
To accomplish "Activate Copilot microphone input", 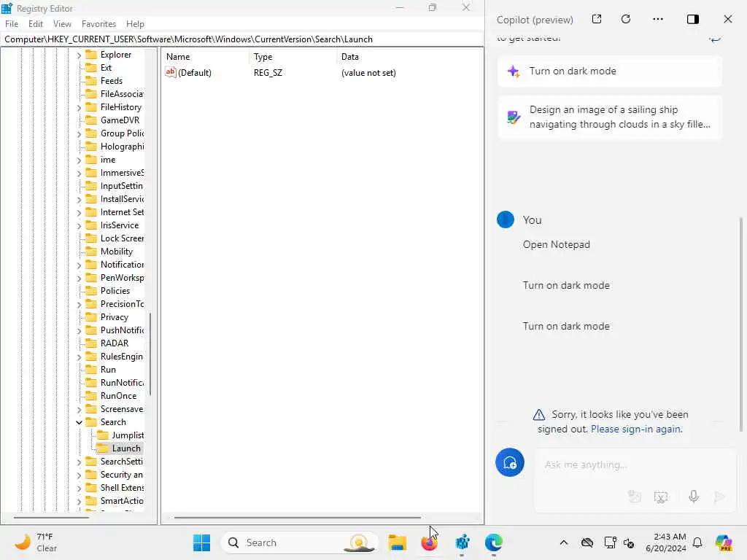I will coord(694,497).
